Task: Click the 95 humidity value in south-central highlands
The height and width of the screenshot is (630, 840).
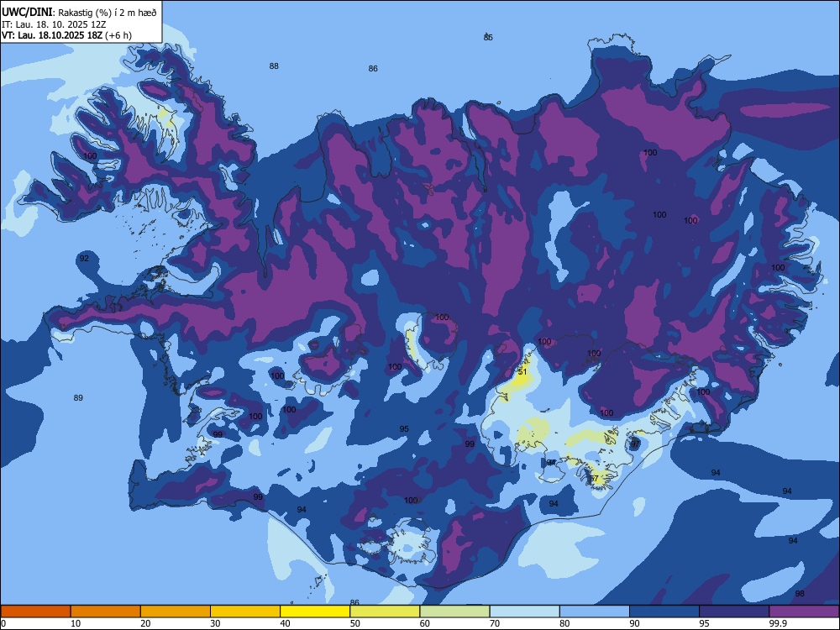Action: (x=404, y=428)
